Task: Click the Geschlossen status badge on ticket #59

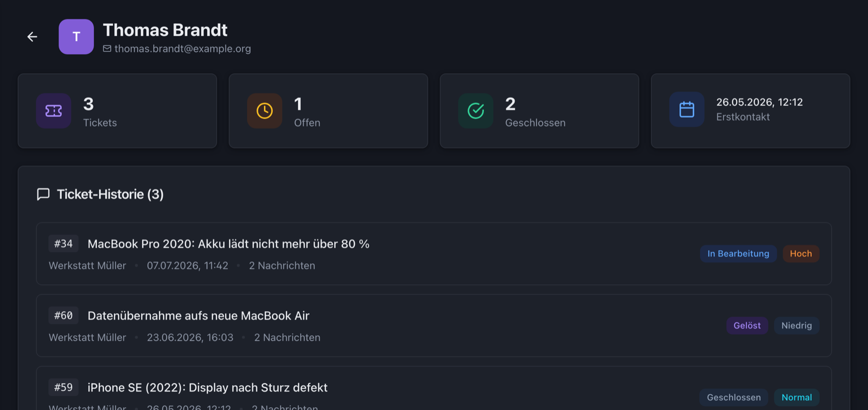Action: 734,398
